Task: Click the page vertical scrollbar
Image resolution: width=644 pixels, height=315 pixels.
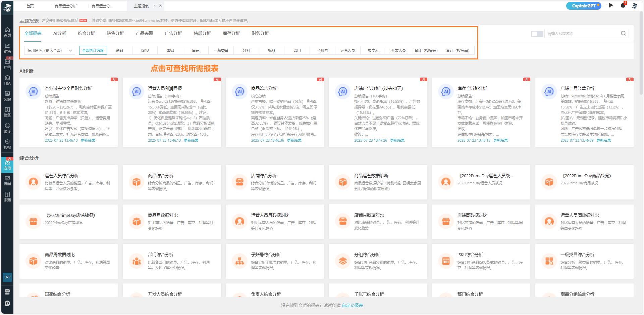Action: (x=642, y=54)
